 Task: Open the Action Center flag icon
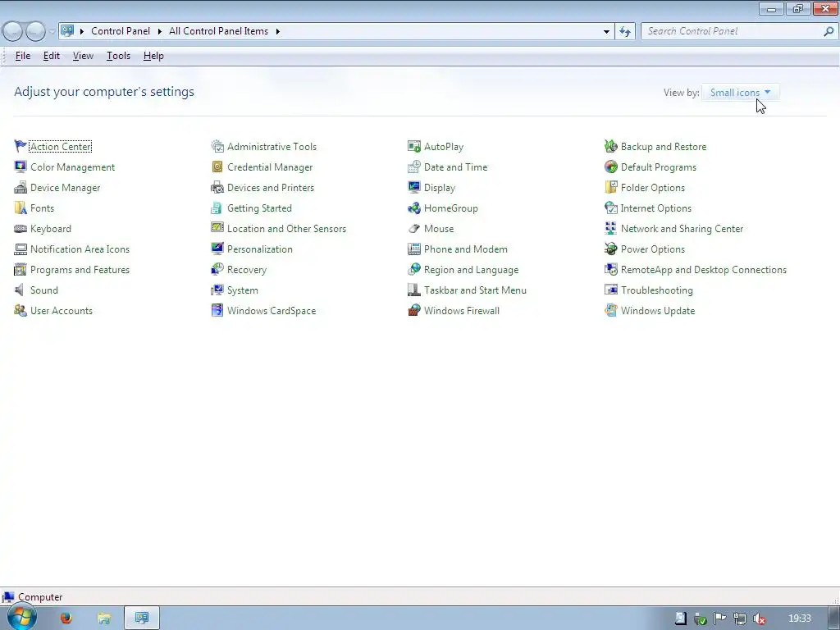click(21, 146)
